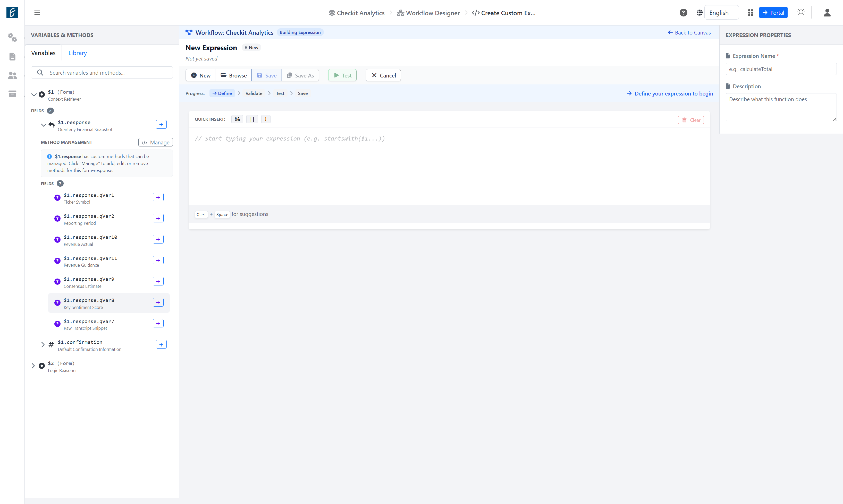The image size is (843, 504).
Task: Expand the $2 (Form) Logic Reasoner node
Action: click(x=33, y=366)
